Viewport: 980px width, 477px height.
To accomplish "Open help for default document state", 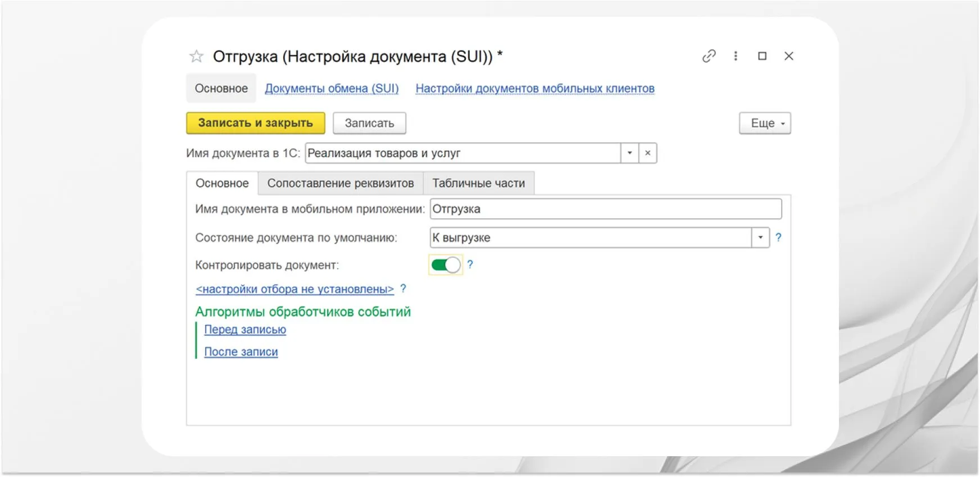I will (x=778, y=237).
